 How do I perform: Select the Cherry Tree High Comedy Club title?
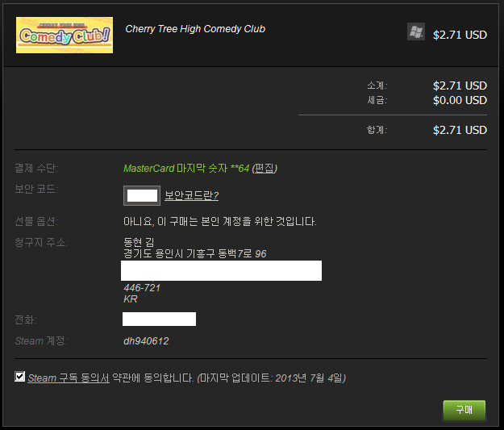tap(195, 29)
